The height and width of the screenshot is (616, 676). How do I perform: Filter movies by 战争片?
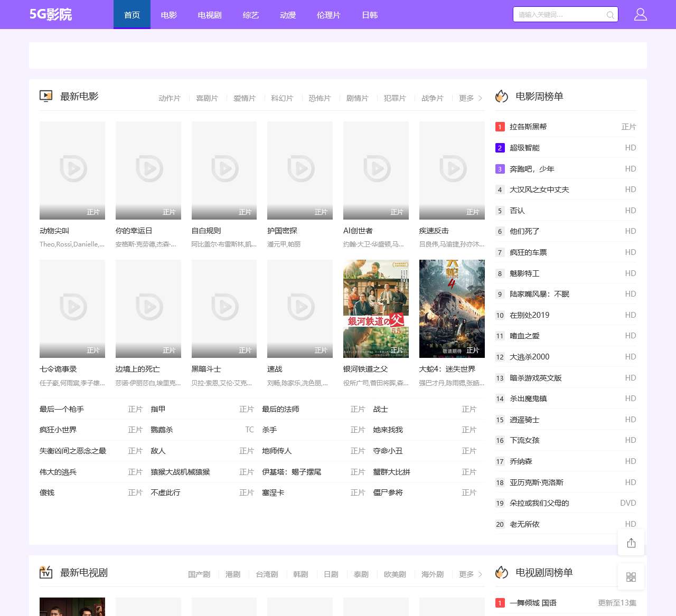[x=433, y=98]
